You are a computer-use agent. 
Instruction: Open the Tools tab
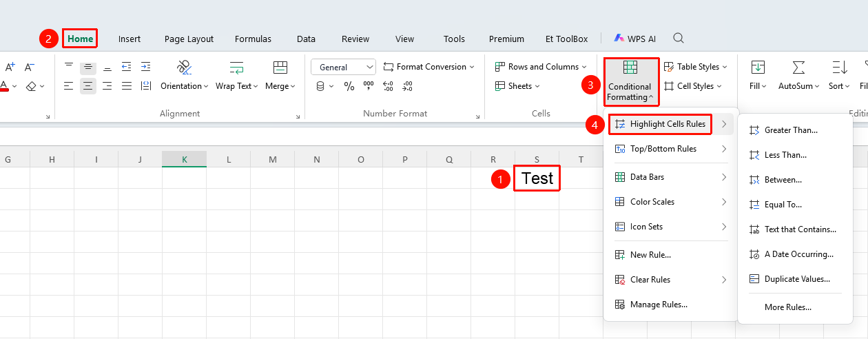click(x=454, y=39)
